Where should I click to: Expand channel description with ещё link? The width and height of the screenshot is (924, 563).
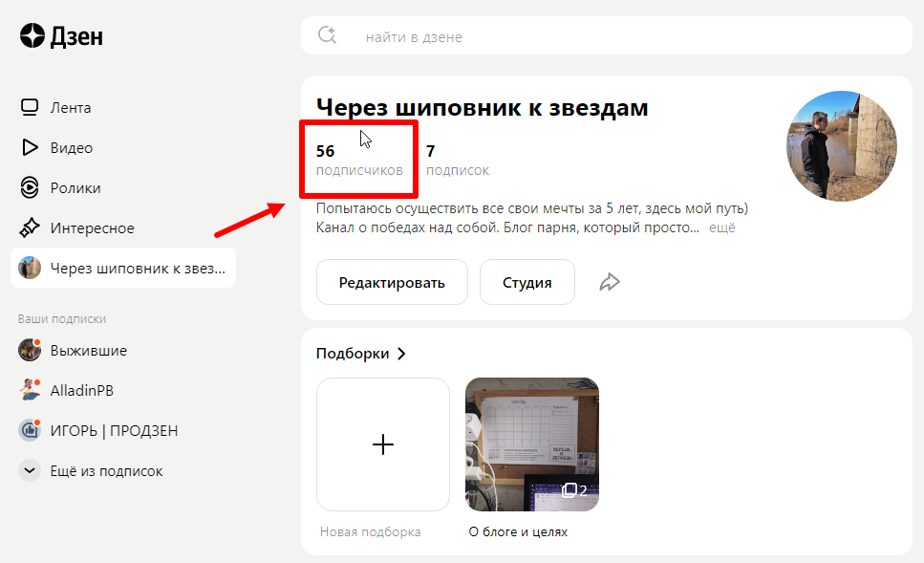click(722, 227)
